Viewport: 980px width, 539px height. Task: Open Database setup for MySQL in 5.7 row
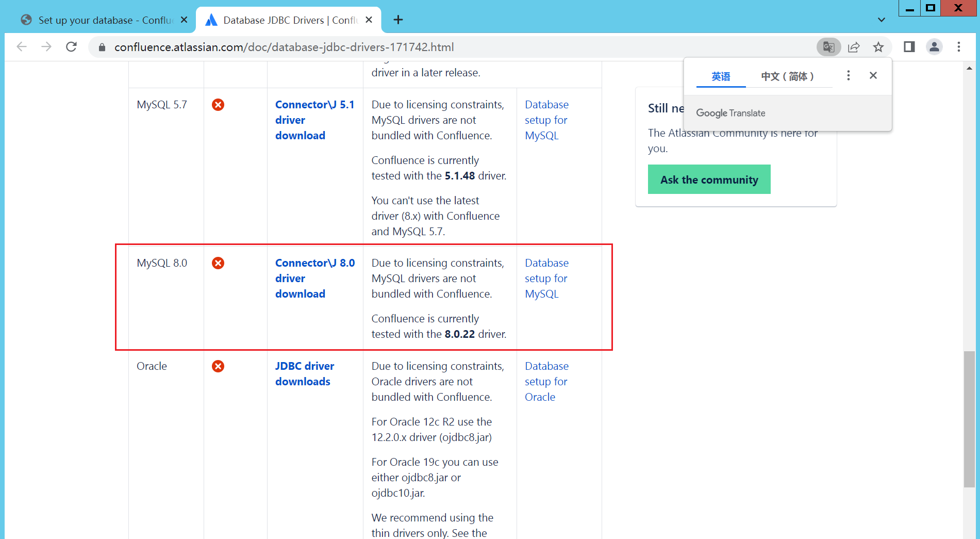546,120
